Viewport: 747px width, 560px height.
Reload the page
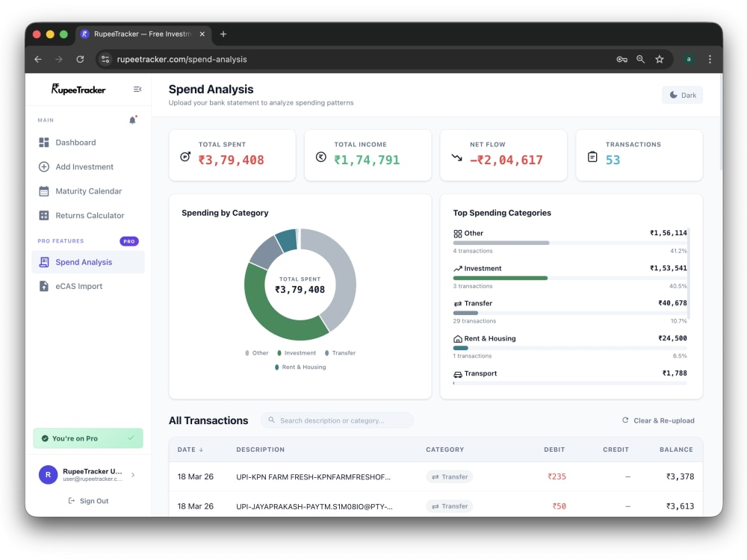tap(80, 59)
